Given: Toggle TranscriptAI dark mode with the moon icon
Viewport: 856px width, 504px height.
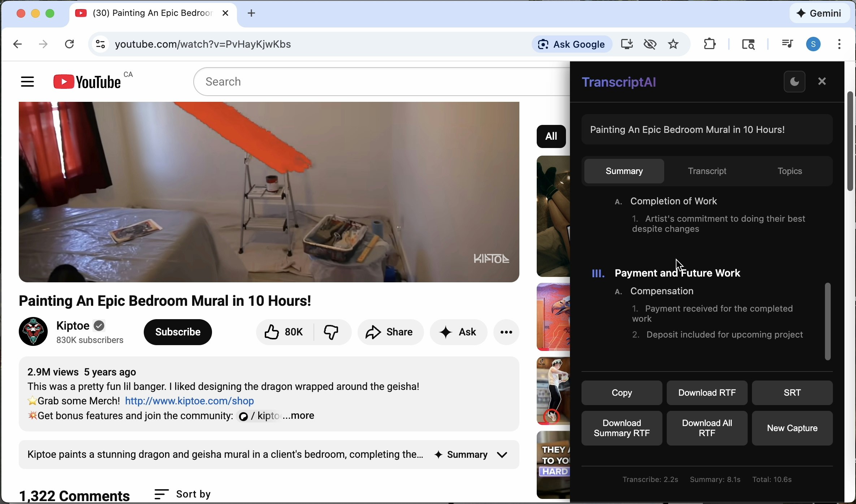Looking at the screenshot, I should click(x=794, y=81).
